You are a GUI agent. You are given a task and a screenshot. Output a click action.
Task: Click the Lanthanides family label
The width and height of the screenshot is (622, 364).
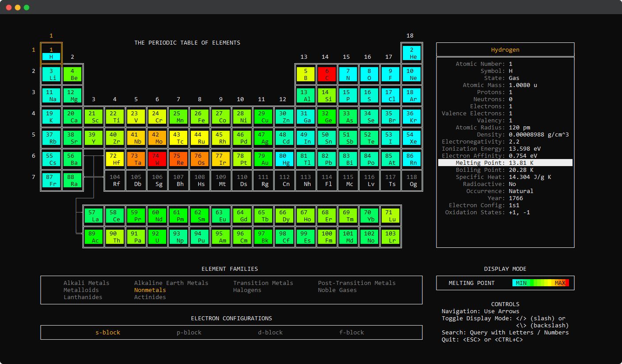(x=83, y=297)
